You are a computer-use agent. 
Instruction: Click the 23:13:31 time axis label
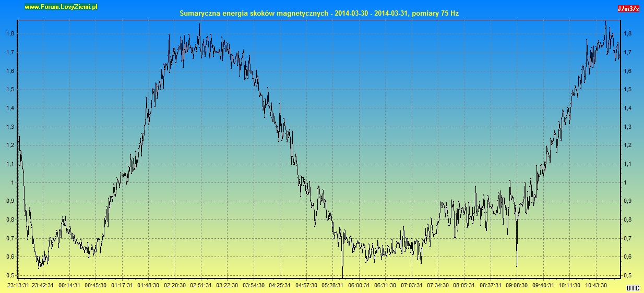(x=17, y=285)
